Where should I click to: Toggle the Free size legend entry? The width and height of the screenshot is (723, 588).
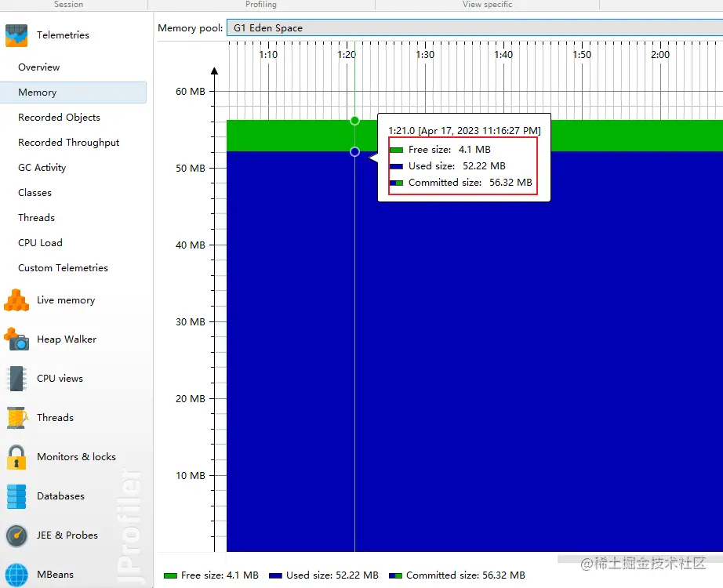coord(210,575)
